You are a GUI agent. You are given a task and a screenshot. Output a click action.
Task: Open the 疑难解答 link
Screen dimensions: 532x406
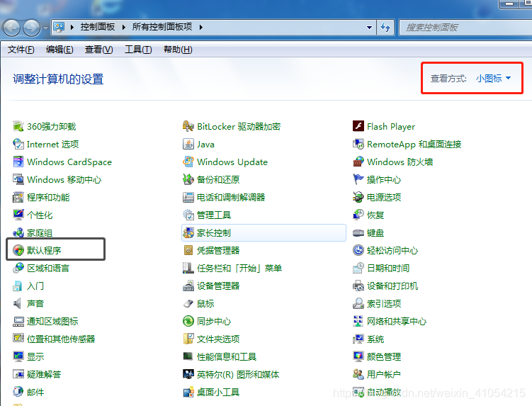coord(44,374)
